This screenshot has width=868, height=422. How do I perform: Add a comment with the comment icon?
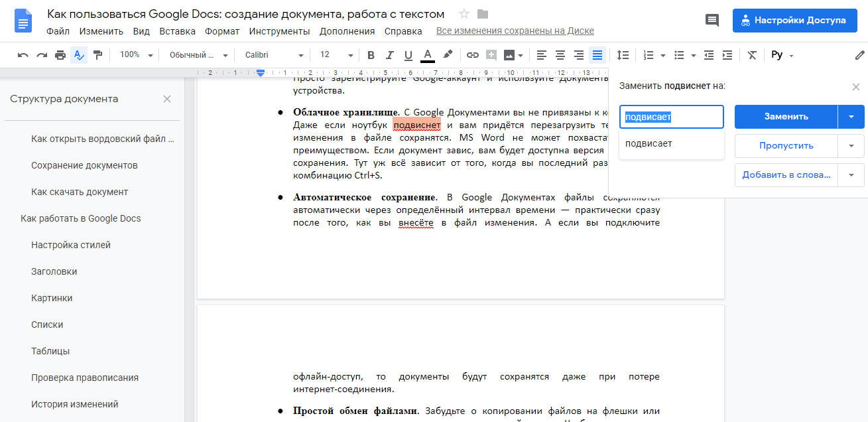491,55
